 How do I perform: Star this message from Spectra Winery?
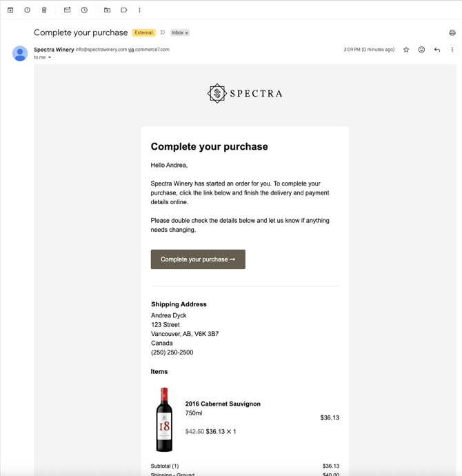click(x=406, y=50)
